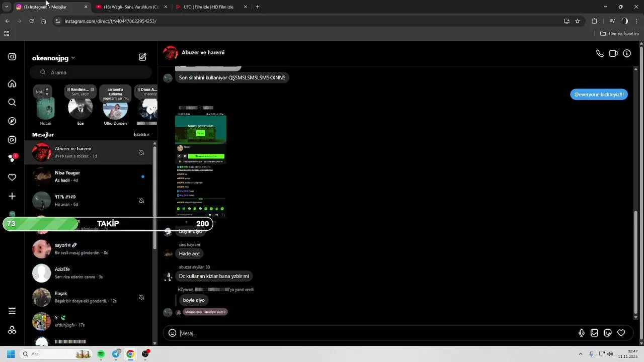The width and height of the screenshot is (644, 362).
Task: Focus the Mesaj... message input
Action: 377,333
